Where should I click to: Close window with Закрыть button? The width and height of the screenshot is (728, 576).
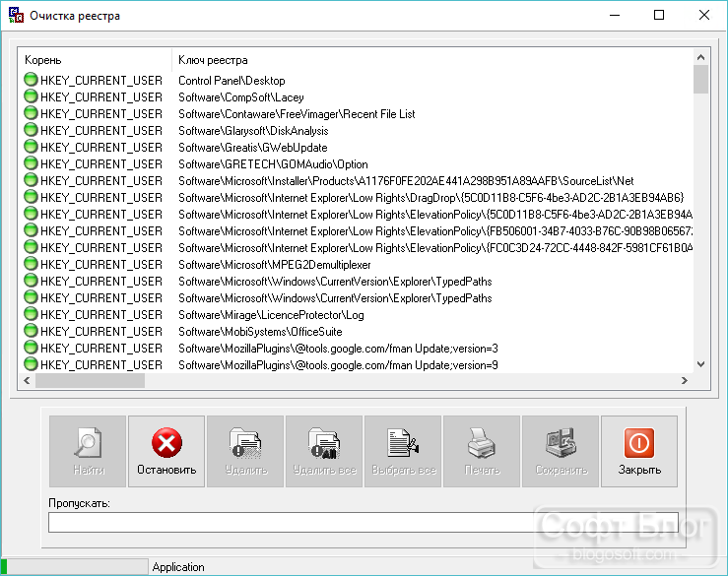tap(639, 451)
